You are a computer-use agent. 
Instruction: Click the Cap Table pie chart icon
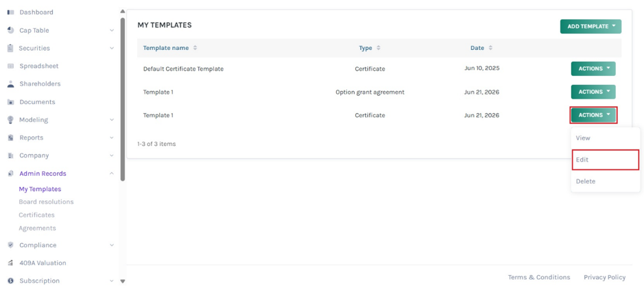point(11,30)
